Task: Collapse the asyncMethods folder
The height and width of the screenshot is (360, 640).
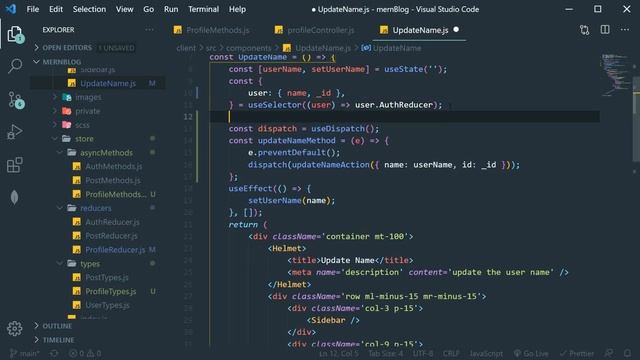Action: point(106,153)
